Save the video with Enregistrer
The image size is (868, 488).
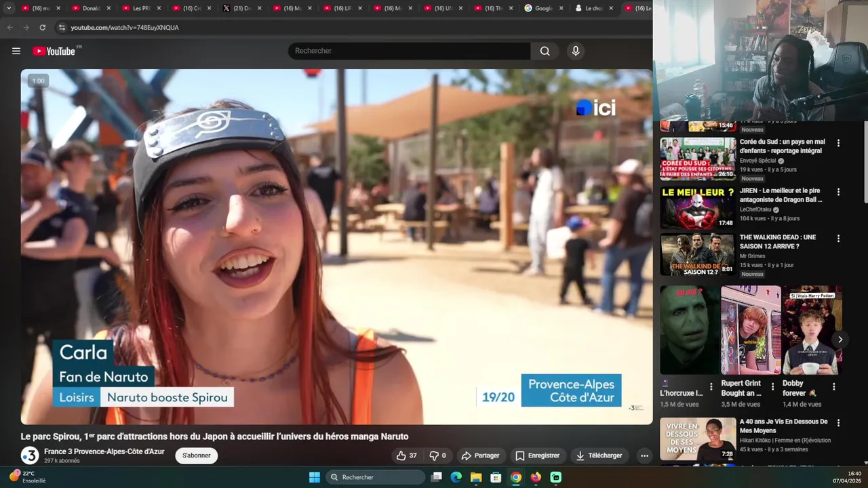[x=537, y=455]
